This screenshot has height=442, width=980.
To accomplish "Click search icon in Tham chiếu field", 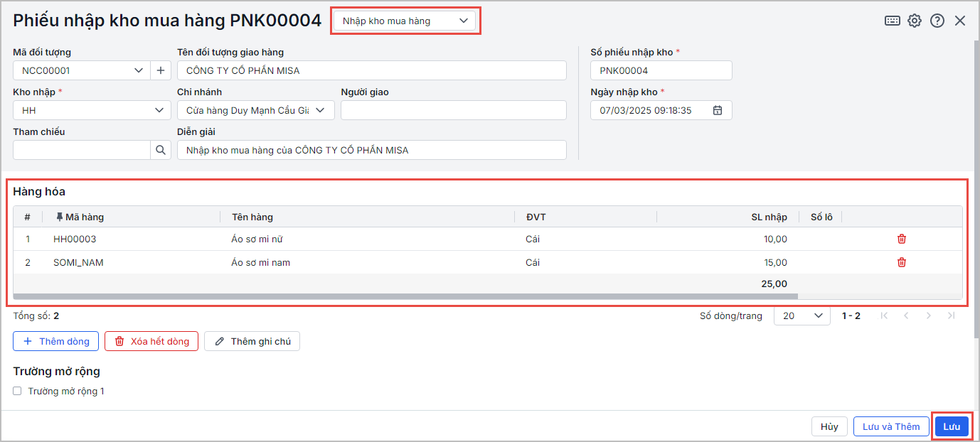I will pyautogui.click(x=161, y=150).
